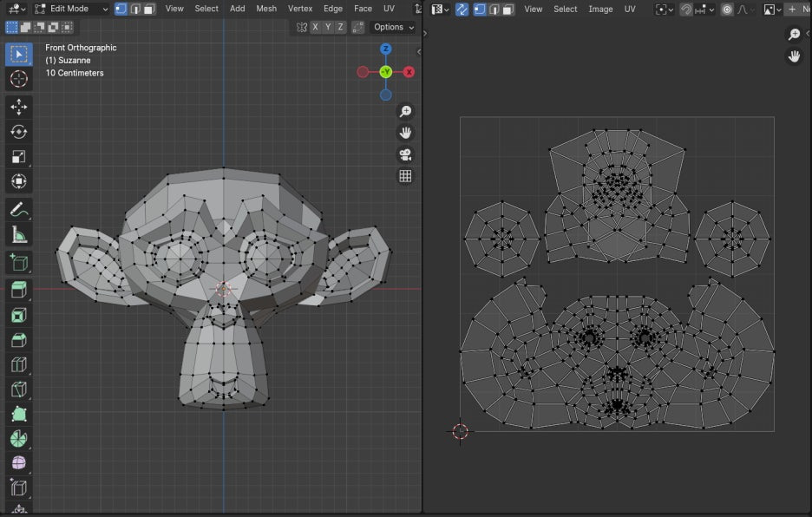Click the green -Y axis on the gizmo
Image resolution: width=812 pixels, height=517 pixels.
click(x=385, y=72)
